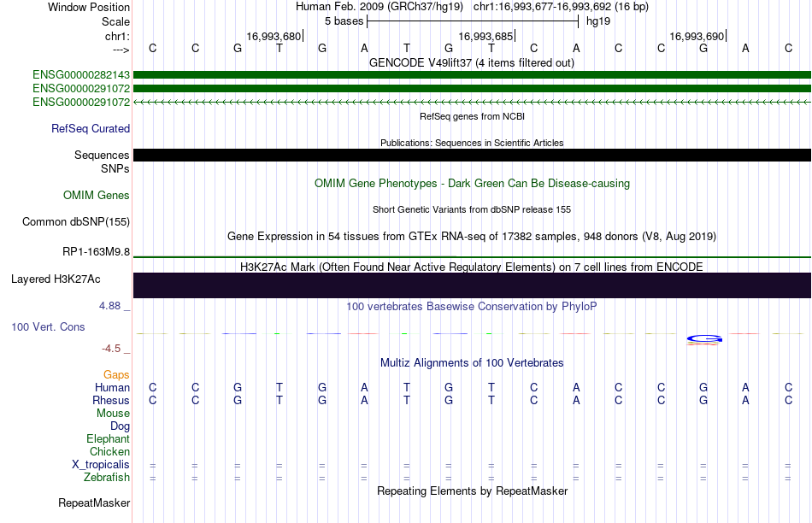The height and width of the screenshot is (523, 812).
Task: Click 100 vertebrates Basewise Conservation by PhyloP title
Action: [472, 306]
